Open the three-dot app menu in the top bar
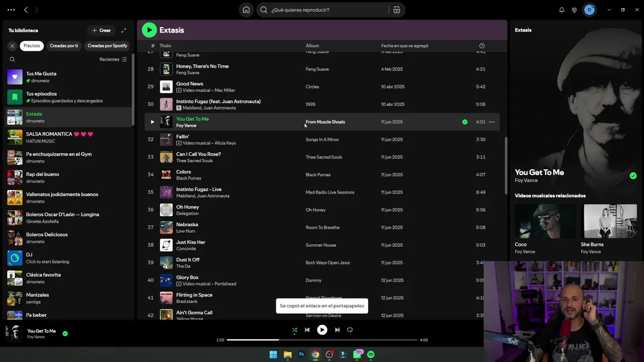This screenshot has height=362, width=644. coord(11,10)
